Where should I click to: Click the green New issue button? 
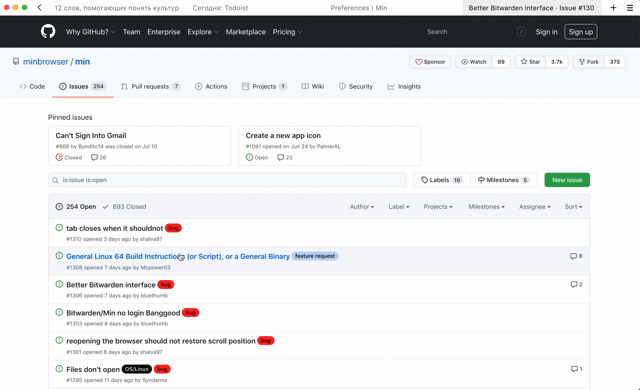click(567, 180)
